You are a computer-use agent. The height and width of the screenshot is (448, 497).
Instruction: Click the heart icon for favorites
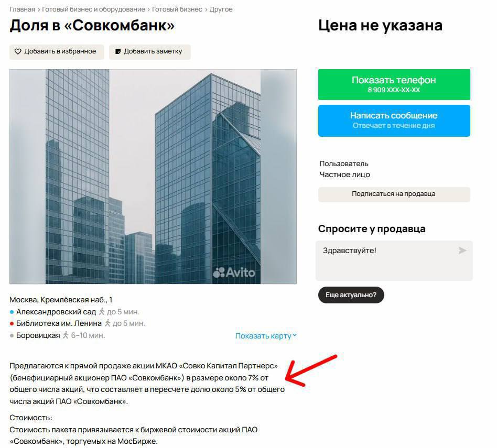pyautogui.click(x=18, y=51)
